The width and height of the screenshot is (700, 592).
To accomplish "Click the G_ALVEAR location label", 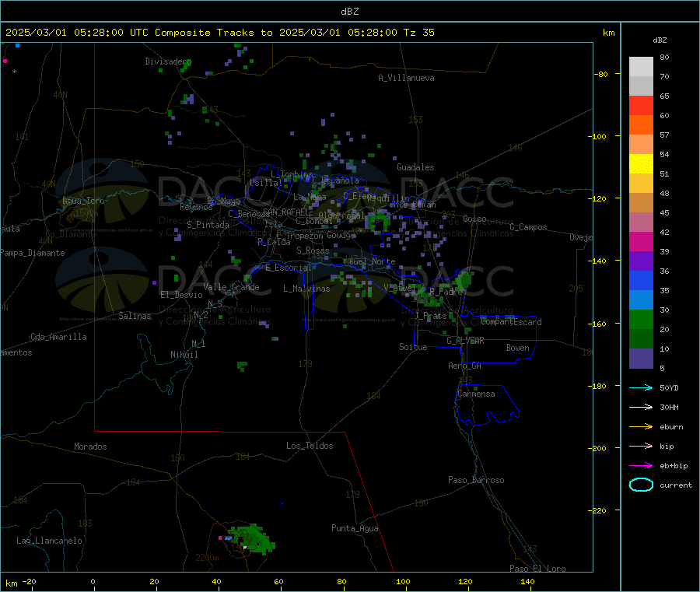I will 465,341.
